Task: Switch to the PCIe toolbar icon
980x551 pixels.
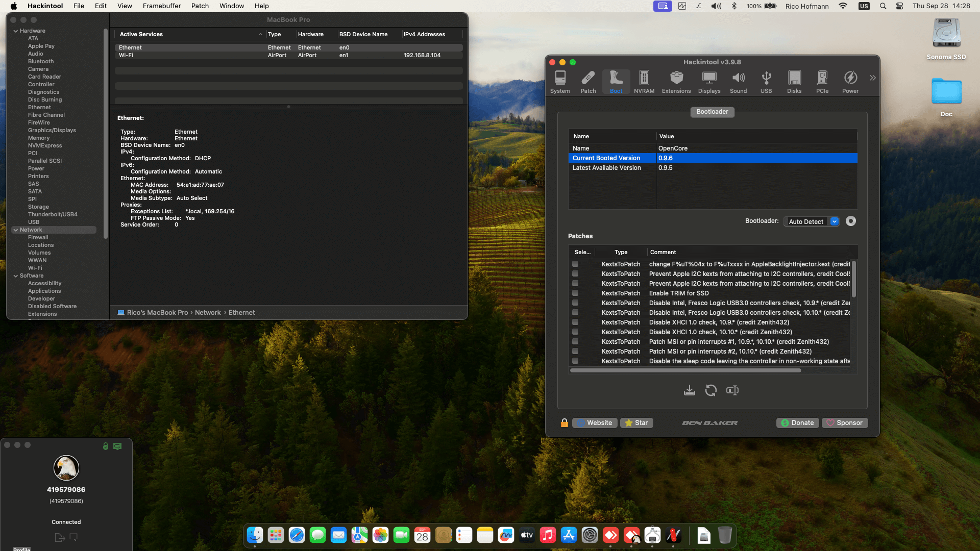Action: point(822,82)
